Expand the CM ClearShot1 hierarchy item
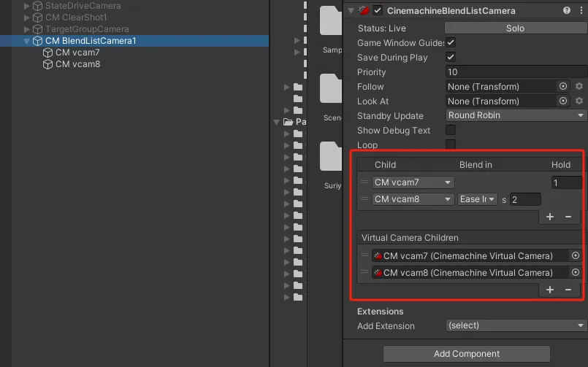The image size is (588, 367). point(26,18)
